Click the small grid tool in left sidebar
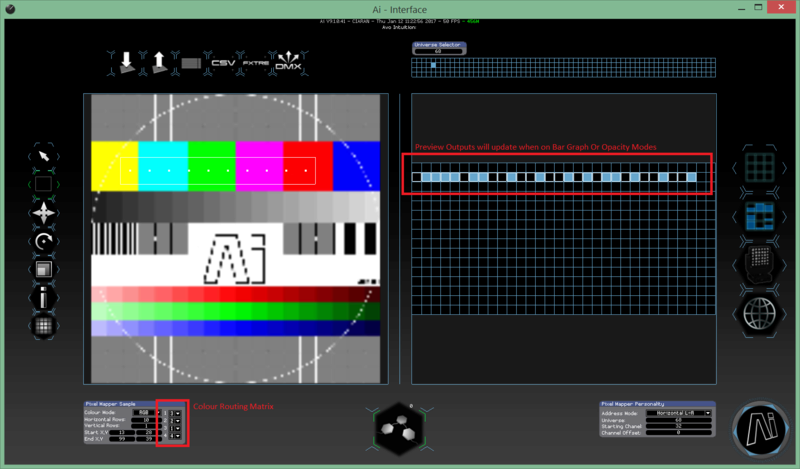This screenshot has width=800, height=469. pos(43,326)
